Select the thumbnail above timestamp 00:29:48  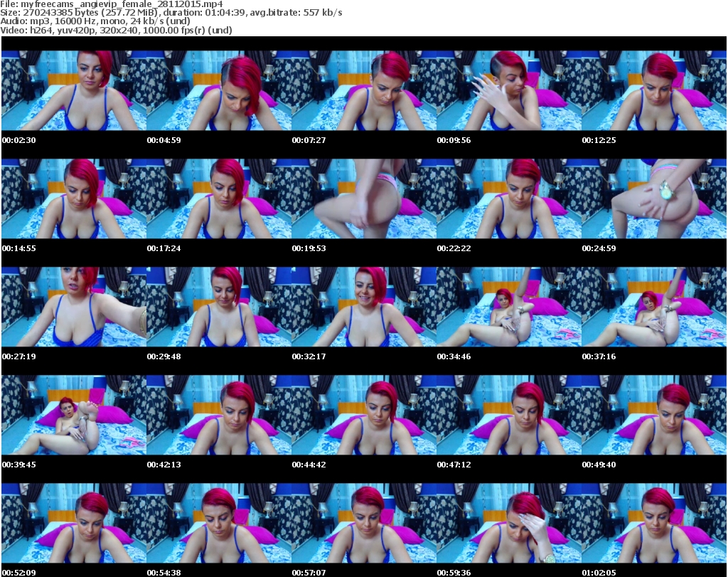click(x=219, y=307)
